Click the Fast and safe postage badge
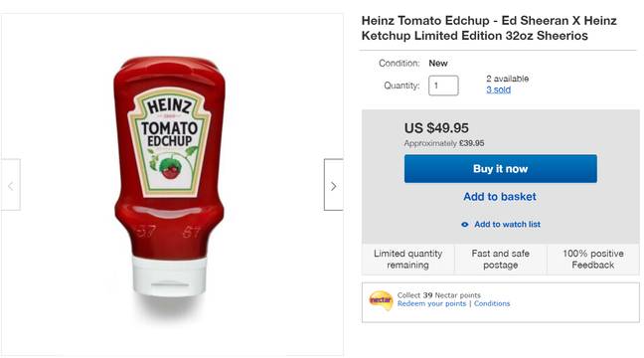The height and width of the screenshot is (358, 644). click(501, 259)
